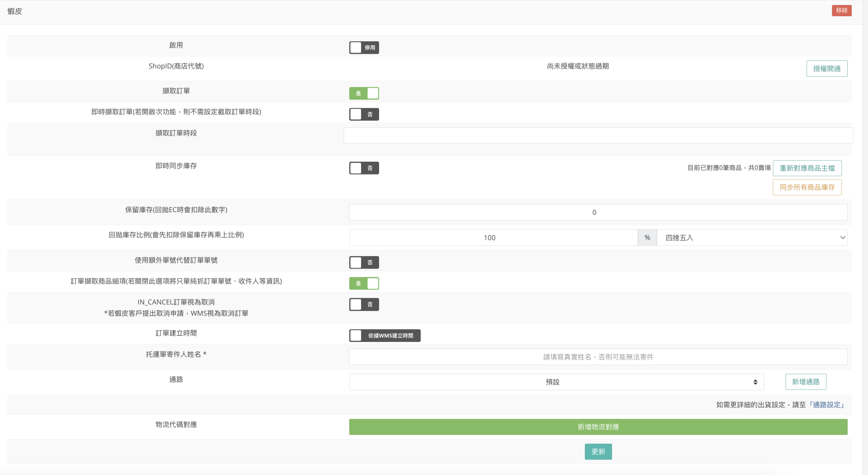This screenshot has height=475, width=868.
Task: Switch the 訂單建立時間 toggle from 依據WMS建立時間
Action: (x=384, y=335)
